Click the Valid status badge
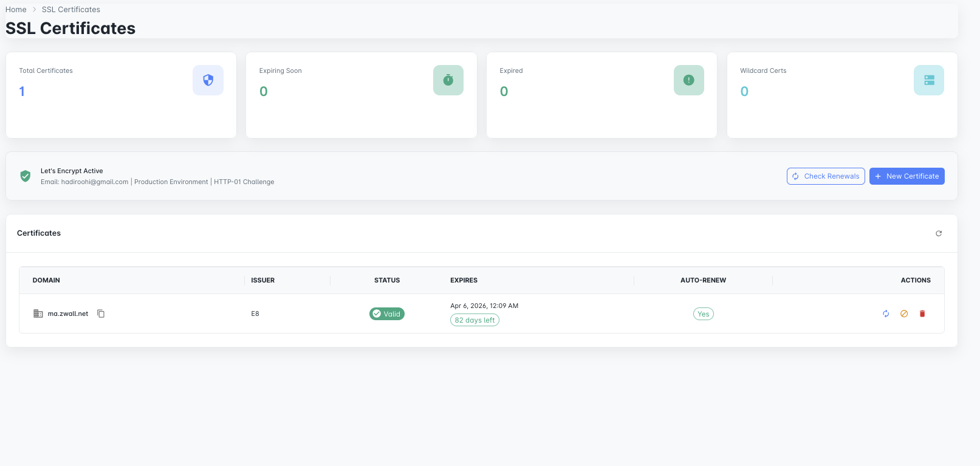The height and width of the screenshot is (466, 980). coord(387,314)
